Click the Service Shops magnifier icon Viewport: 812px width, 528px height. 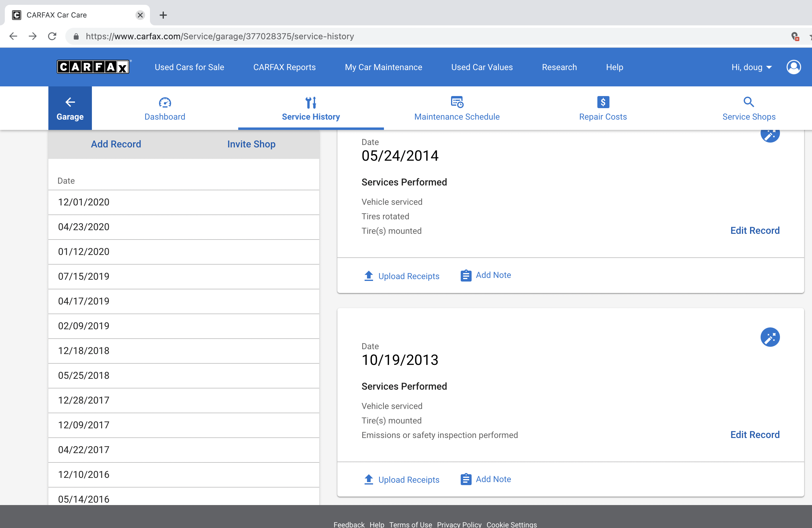(x=749, y=102)
